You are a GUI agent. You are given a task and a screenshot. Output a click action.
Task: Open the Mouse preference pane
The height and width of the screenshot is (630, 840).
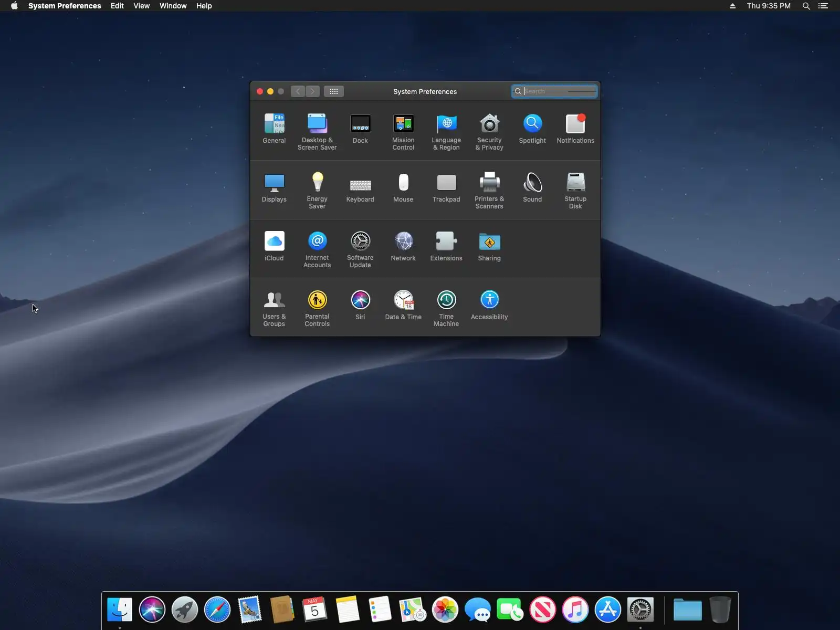403,187
